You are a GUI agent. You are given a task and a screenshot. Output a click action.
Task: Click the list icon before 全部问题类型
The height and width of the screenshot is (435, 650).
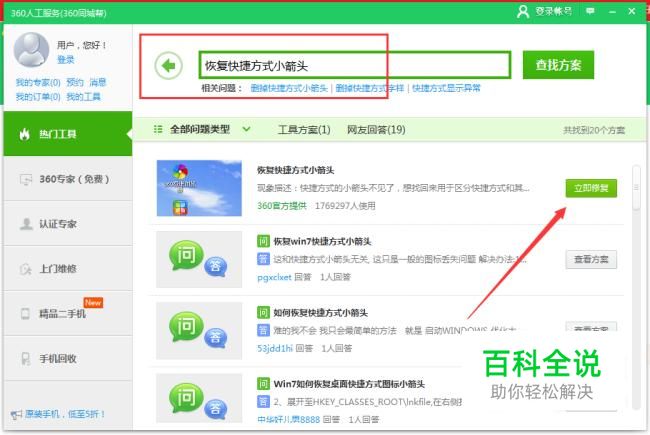coord(158,129)
